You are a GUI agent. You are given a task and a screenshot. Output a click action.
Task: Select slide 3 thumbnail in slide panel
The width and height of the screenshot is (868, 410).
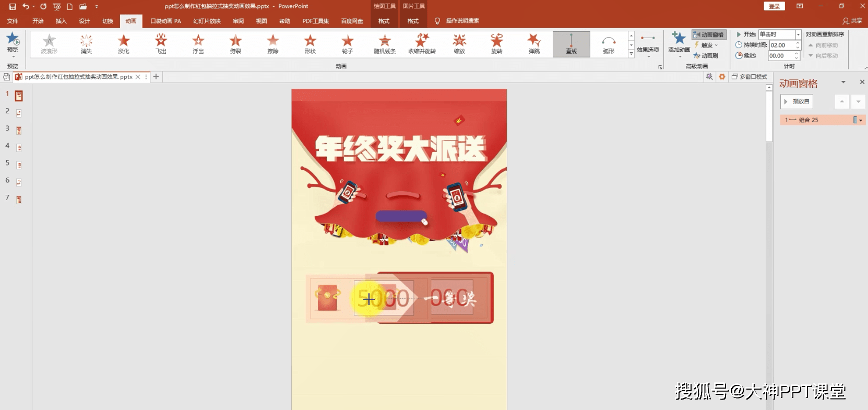[x=19, y=130]
